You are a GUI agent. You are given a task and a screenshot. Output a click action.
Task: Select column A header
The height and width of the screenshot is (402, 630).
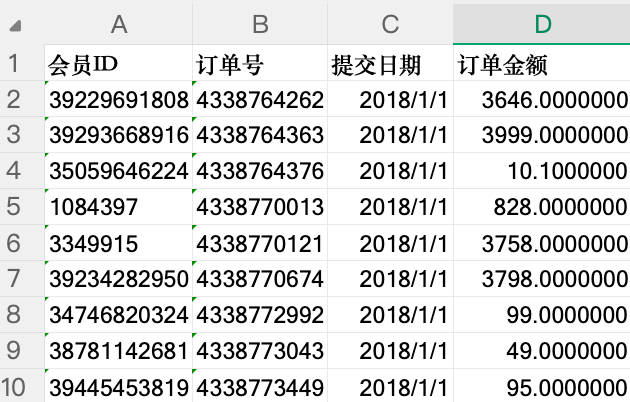tap(119, 24)
